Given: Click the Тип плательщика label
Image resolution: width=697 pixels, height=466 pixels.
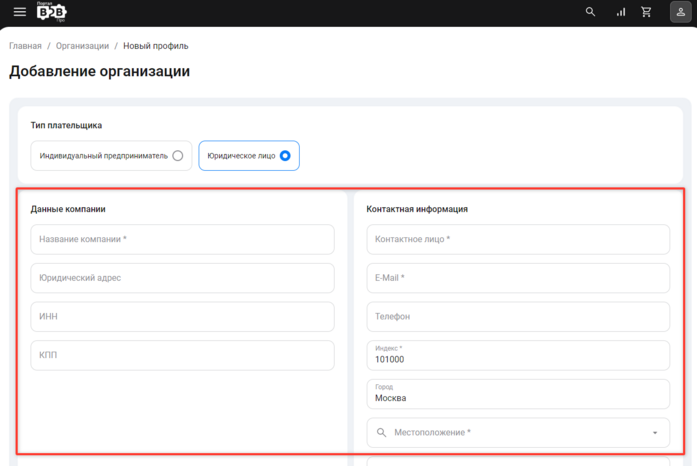Looking at the screenshot, I should coord(66,125).
